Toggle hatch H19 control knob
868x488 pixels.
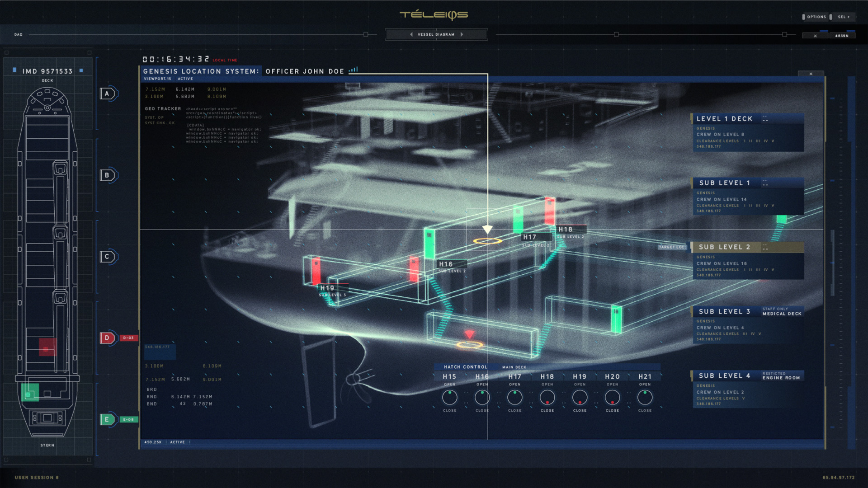coord(580,398)
